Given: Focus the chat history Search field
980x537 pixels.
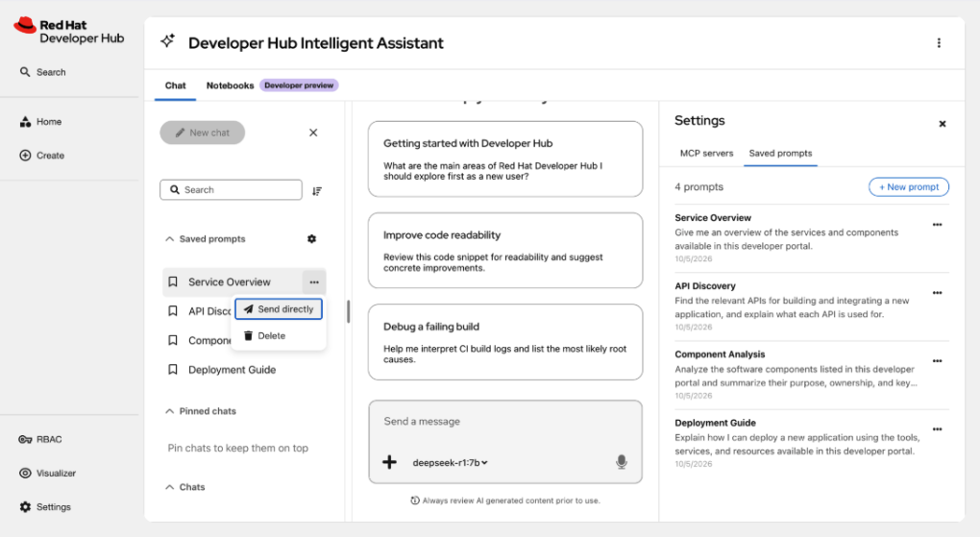Looking at the screenshot, I should coord(232,189).
